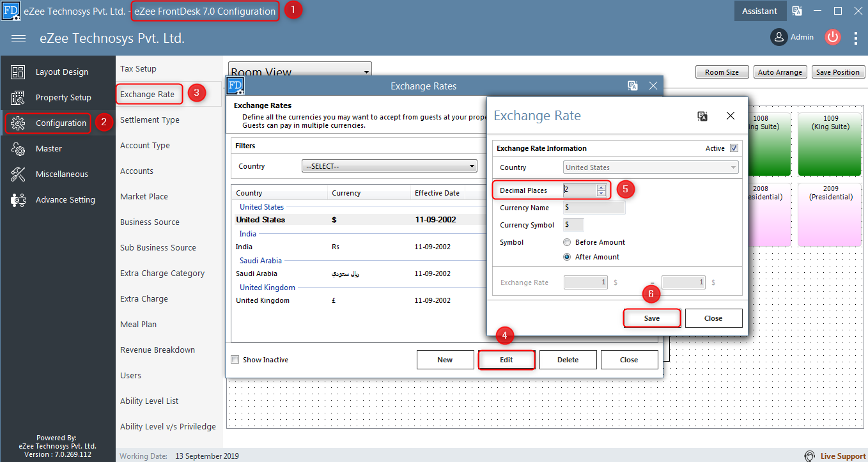This screenshot has height=462, width=868.
Task: Open the Room View dropdown
Action: [300, 72]
